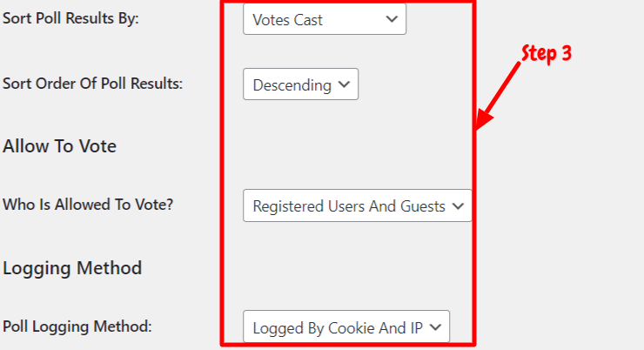The height and width of the screenshot is (350, 644).
Task: Select the Votes Cast option text
Action: click(287, 20)
